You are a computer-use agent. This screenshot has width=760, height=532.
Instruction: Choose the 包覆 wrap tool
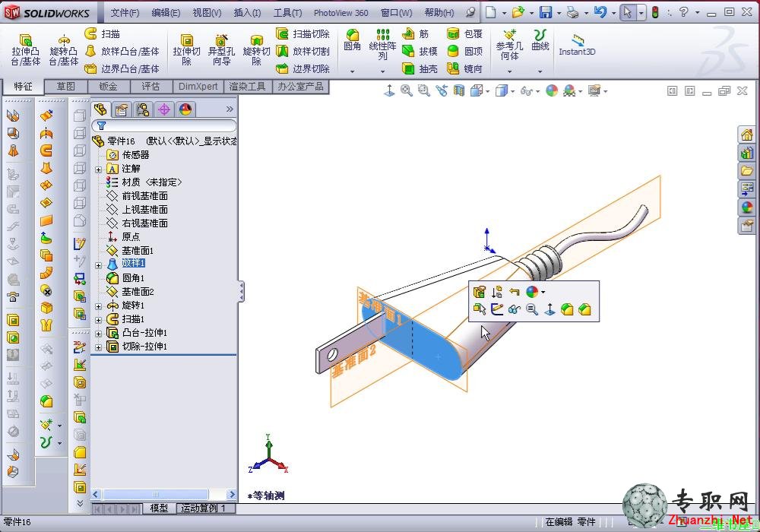click(x=465, y=34)
